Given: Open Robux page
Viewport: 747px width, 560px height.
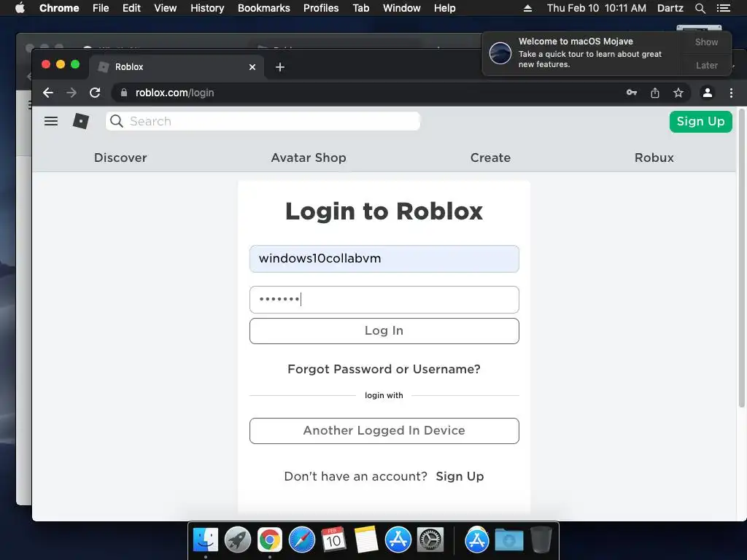Looking at the screenshot, I should pos(654,157).
